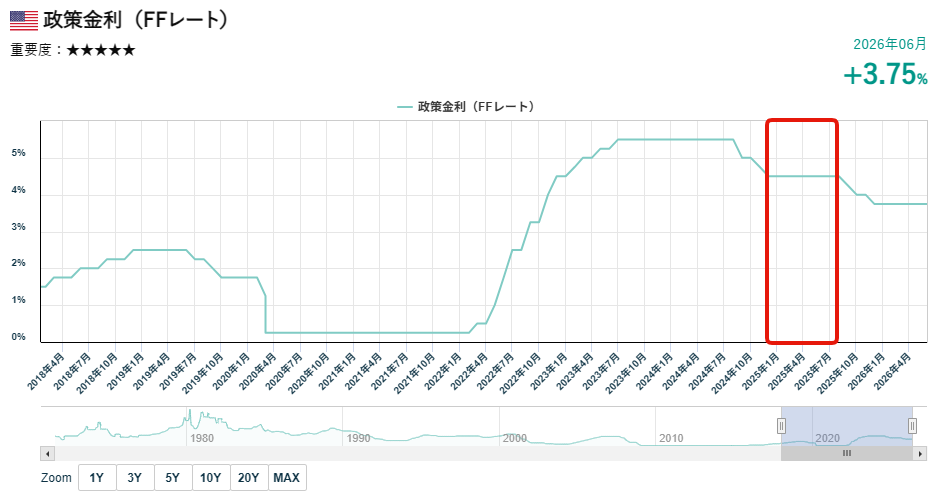The image size is (945, 498).
Task: Show full history with MAX zoom
Action: pos(287,478)
